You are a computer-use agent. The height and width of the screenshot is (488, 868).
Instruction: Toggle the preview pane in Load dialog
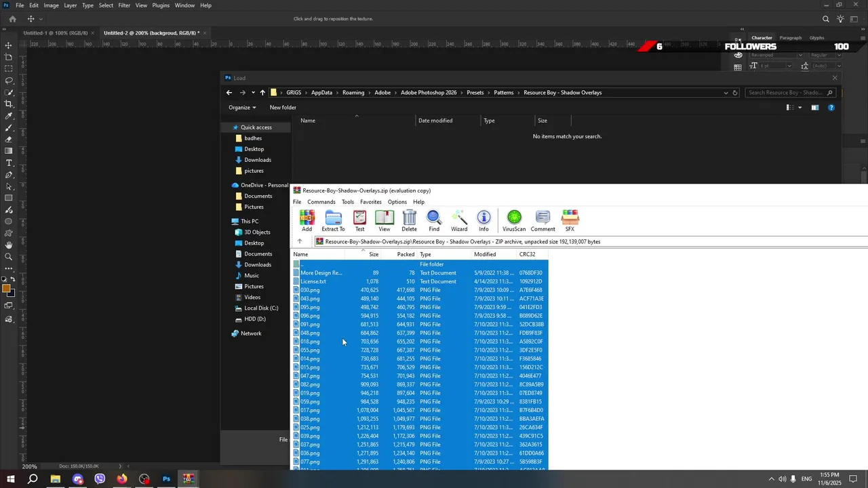815,107
